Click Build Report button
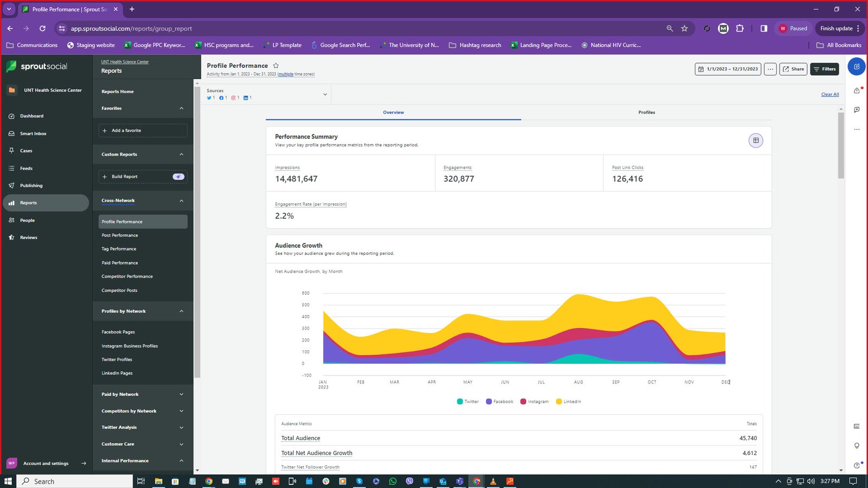This screenshot has height=488, width=868. click(x=143, y=177)
